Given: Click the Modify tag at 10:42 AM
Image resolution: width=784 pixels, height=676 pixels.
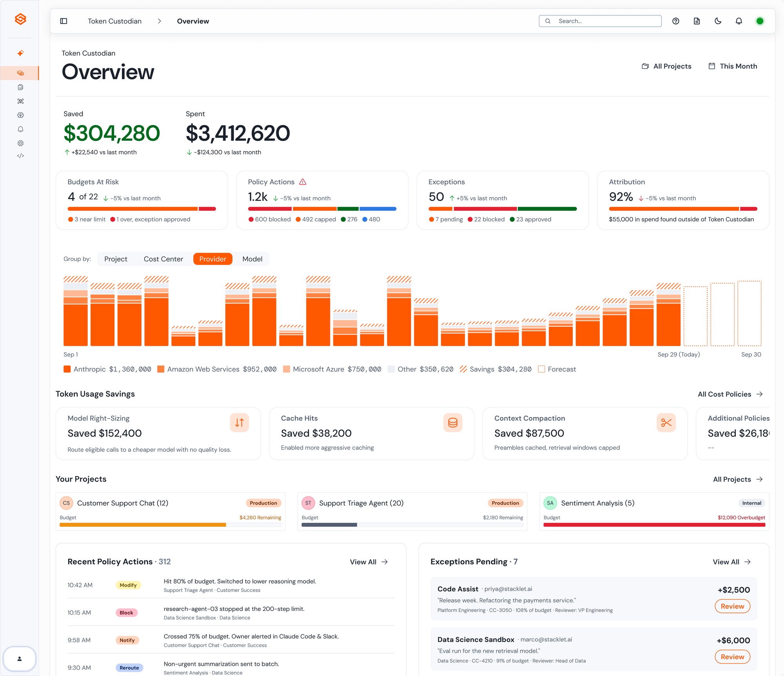Looking at the screenshot, I should pyautogui.click(x=128, y=585).
